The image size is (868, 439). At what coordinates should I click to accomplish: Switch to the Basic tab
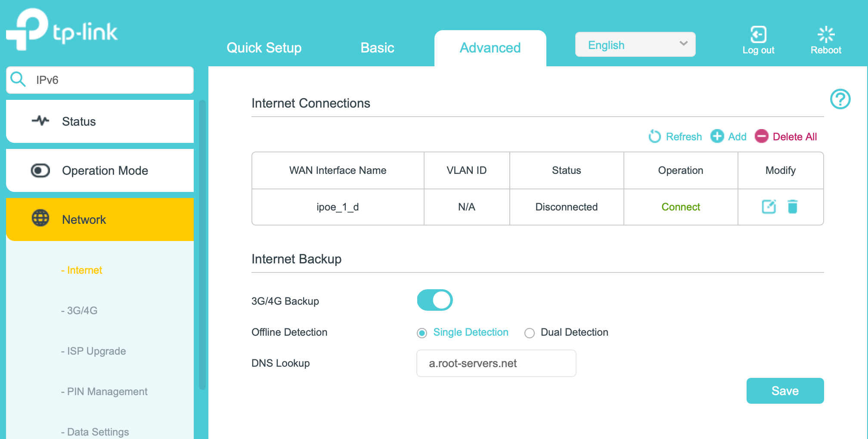coord(377,48)
